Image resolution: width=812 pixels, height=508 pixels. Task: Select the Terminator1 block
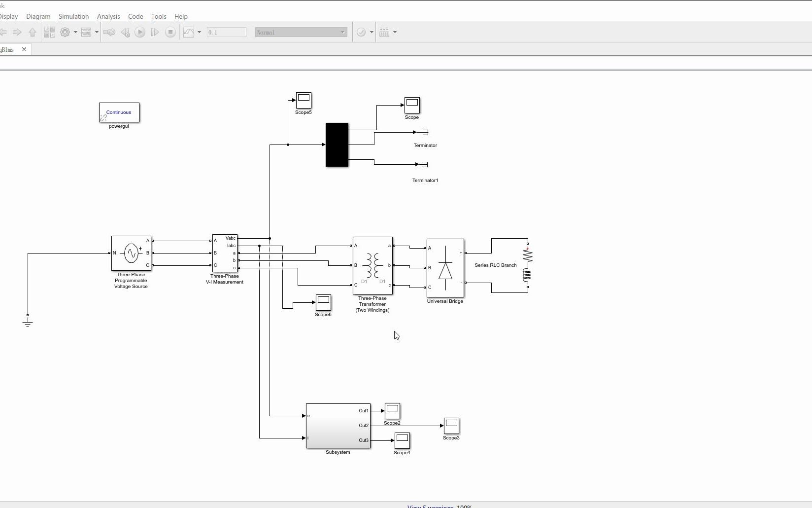point(425,164)
